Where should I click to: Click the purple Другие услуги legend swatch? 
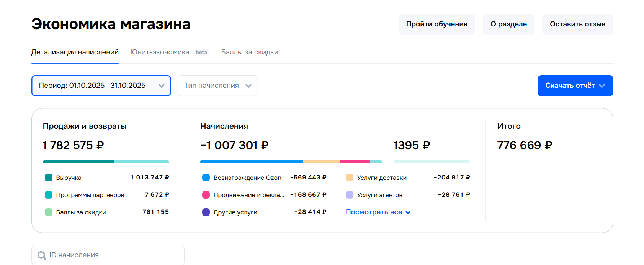[206, 212]
